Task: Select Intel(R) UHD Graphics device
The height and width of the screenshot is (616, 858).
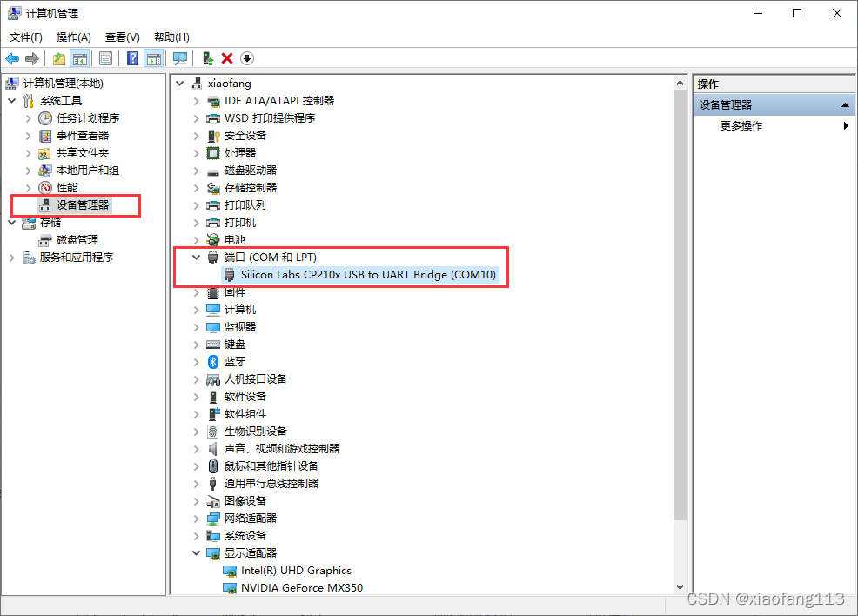Action: pos(296,571)
